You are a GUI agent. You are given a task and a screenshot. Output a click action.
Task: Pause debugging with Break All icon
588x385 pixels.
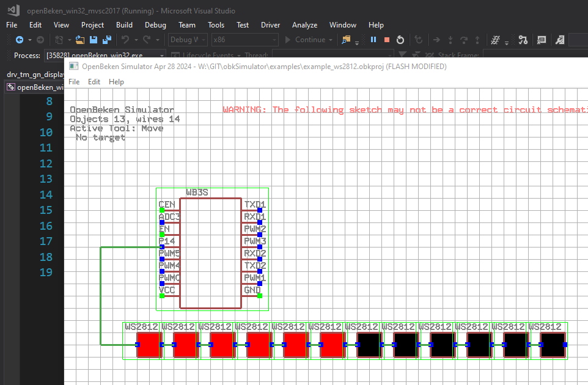373,40
